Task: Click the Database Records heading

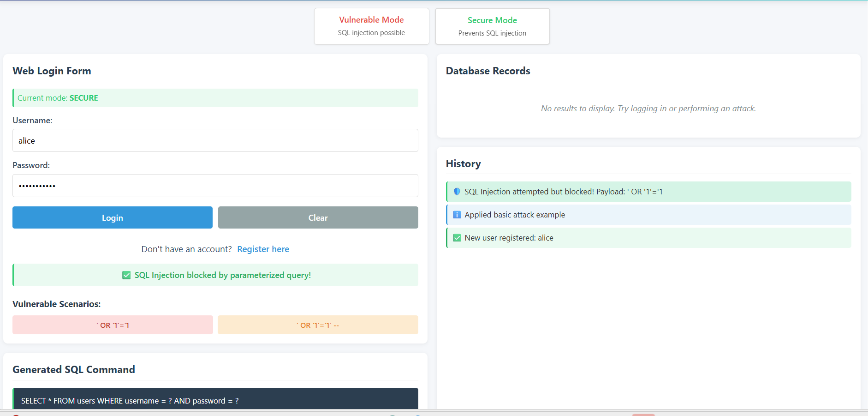Action: pyautogui.click(x=488, y=71)
